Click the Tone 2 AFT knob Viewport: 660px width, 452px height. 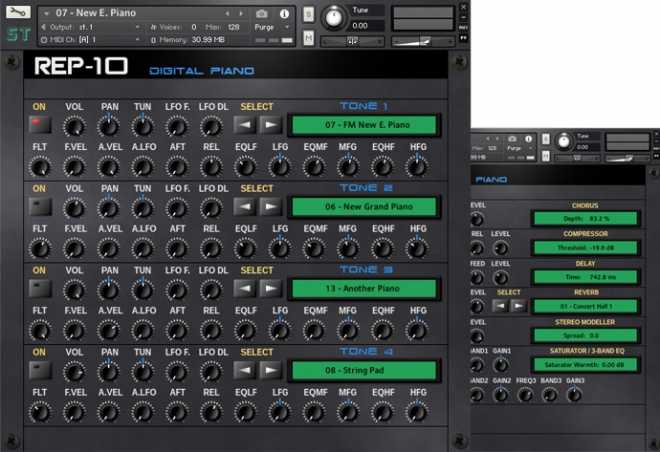(x=177, y=249)
